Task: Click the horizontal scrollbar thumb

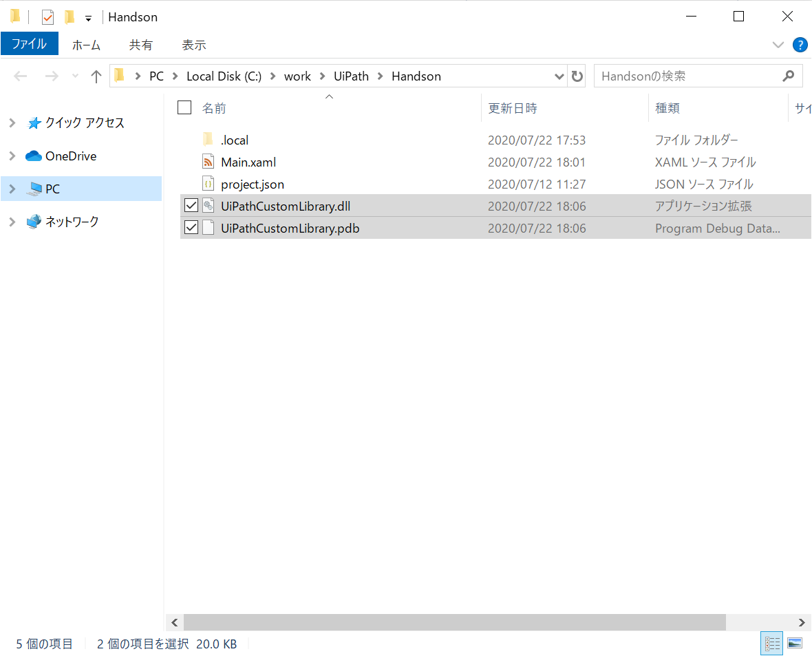Action: coord(455,622)
